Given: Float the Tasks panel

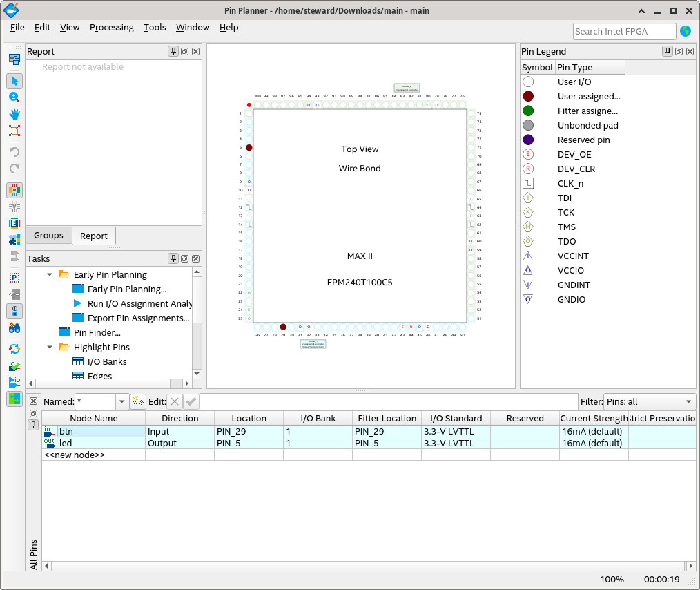Looking at the screenshot, I should tap(185, 258).
